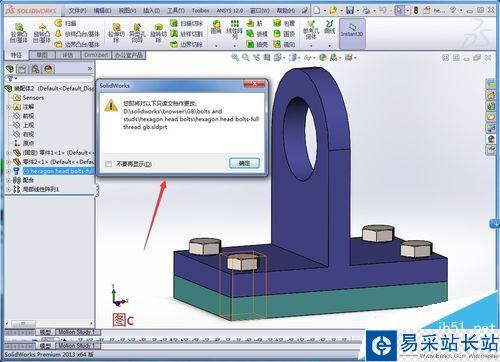500x362 pixels.
Task: Open the 编辑(E) menu
Action: [102, 10]
